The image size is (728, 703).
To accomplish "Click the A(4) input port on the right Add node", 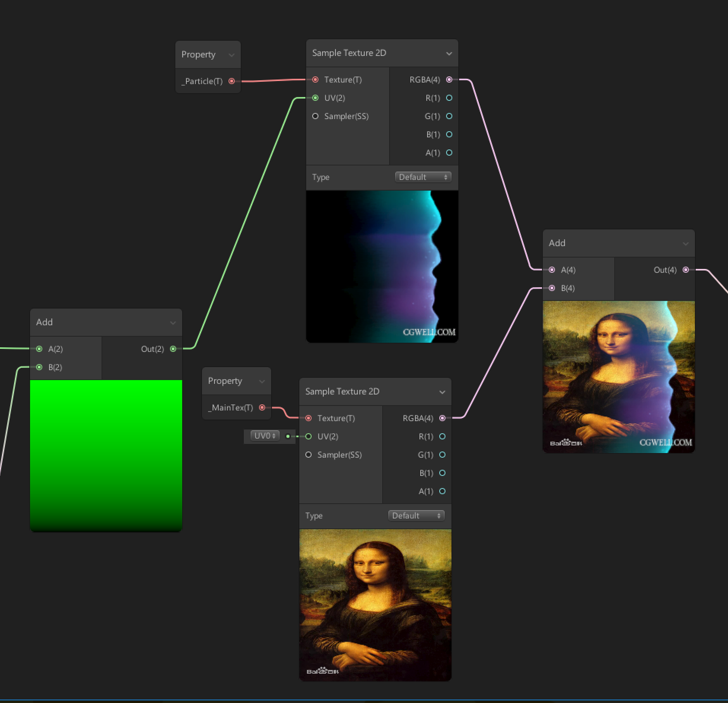I will coord(552,270).
